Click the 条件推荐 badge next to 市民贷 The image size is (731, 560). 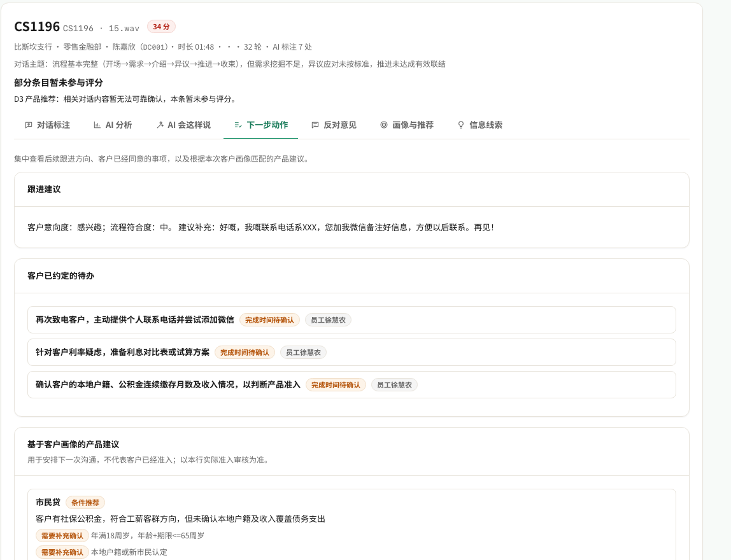85,503
